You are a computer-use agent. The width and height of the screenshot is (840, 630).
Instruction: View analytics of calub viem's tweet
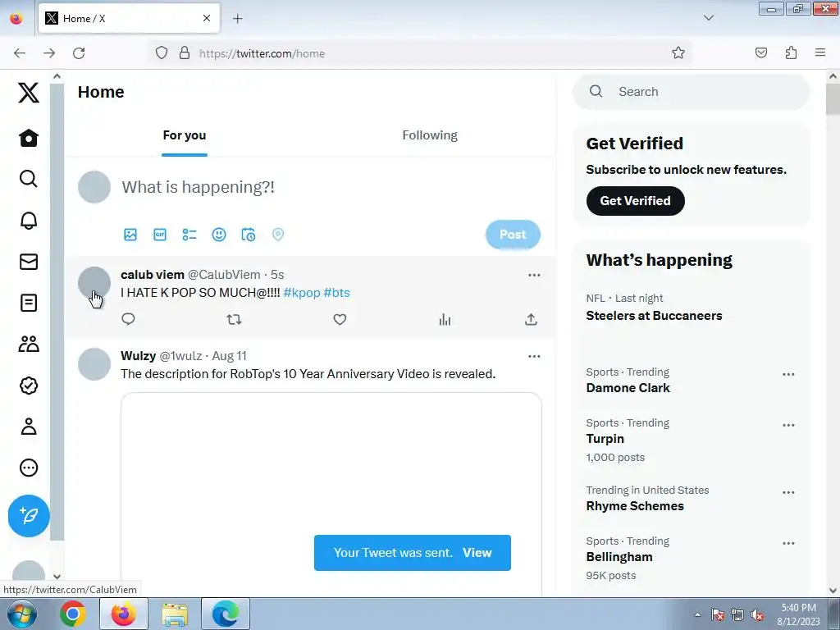click(x=445, y=320)
